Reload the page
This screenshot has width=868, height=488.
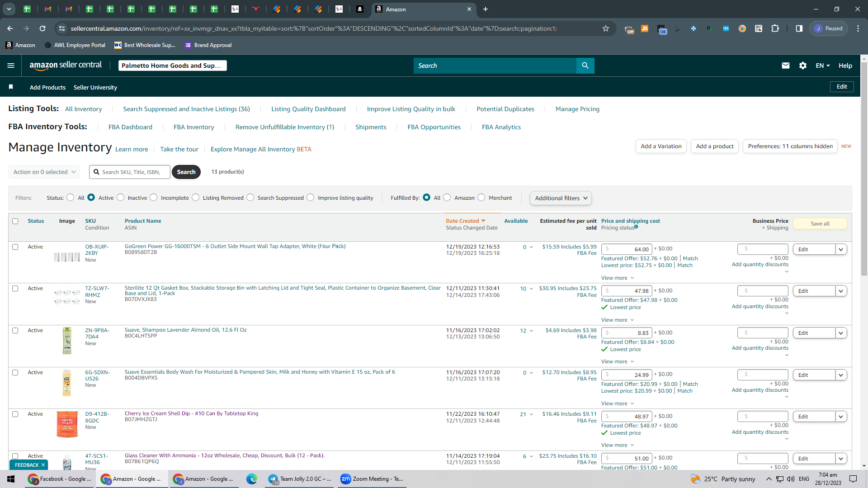point(42,28)
